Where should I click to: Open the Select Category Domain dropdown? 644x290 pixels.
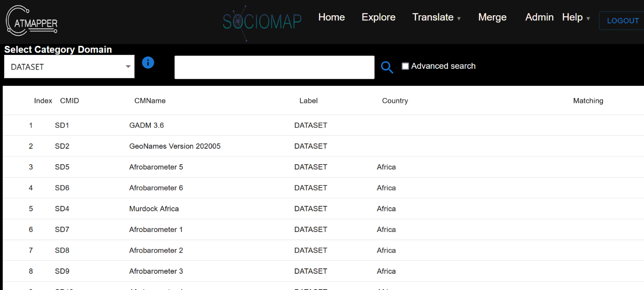[x=69, y=67]
